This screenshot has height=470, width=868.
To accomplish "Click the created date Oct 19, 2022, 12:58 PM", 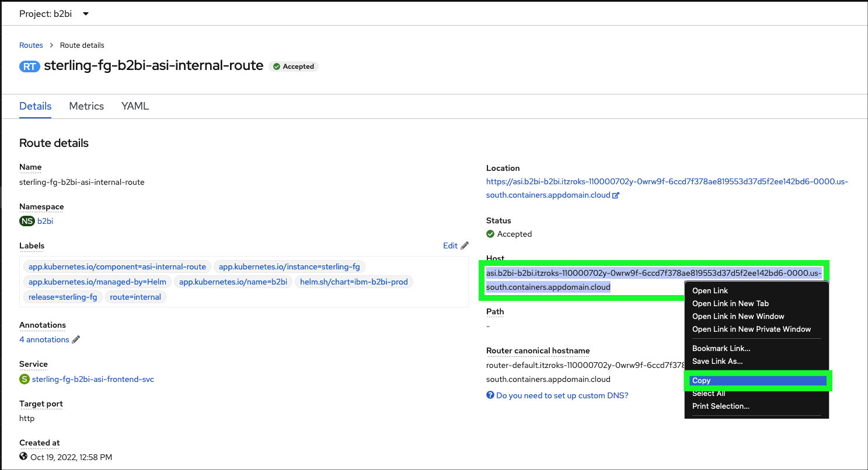I will (x=71, y=457).
